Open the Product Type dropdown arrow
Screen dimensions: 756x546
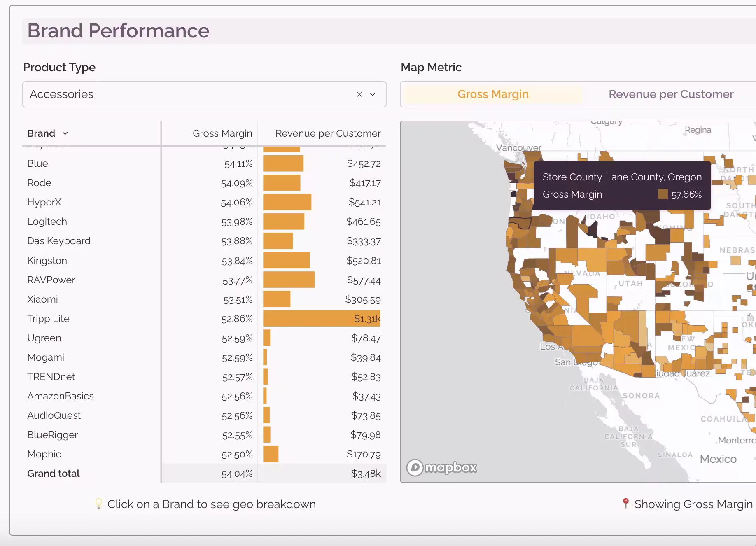click(x=373, y=94)
